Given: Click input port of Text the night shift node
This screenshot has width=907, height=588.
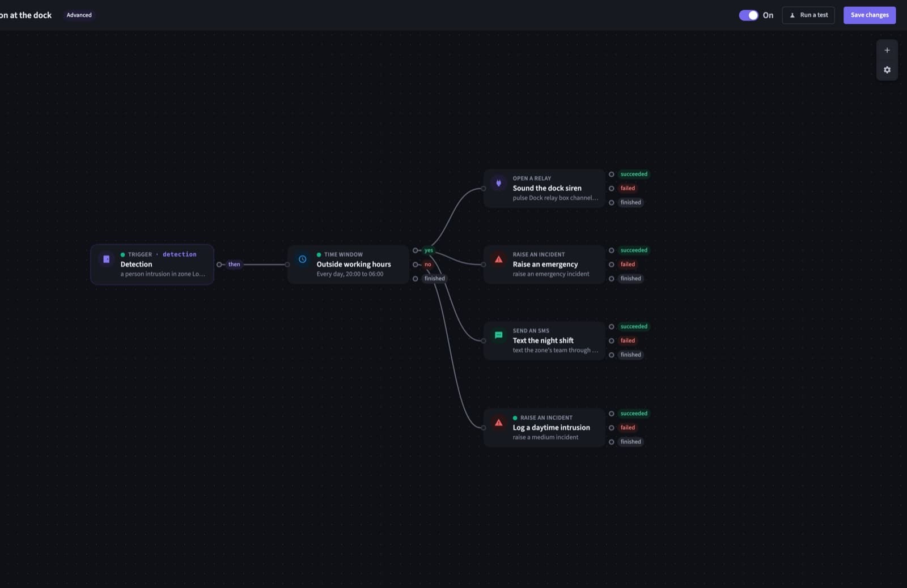Looking at the screenshot, I should [x=484, y=341].
